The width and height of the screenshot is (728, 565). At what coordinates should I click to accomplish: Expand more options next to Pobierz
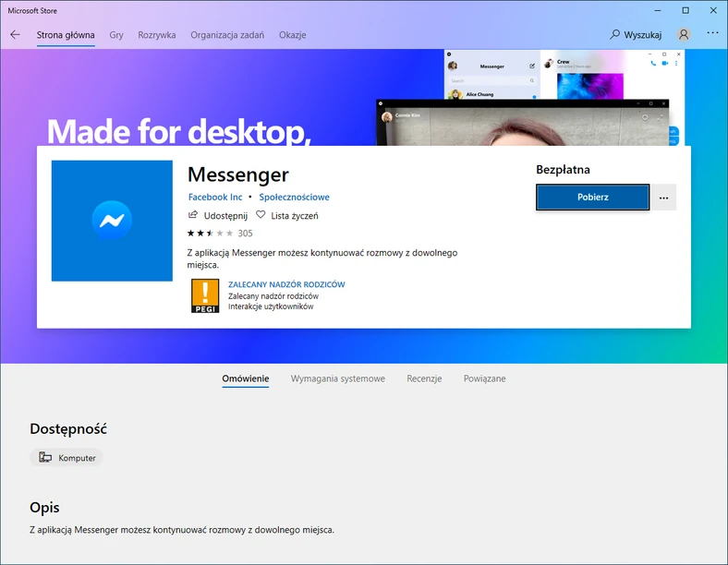pos(663,198)
